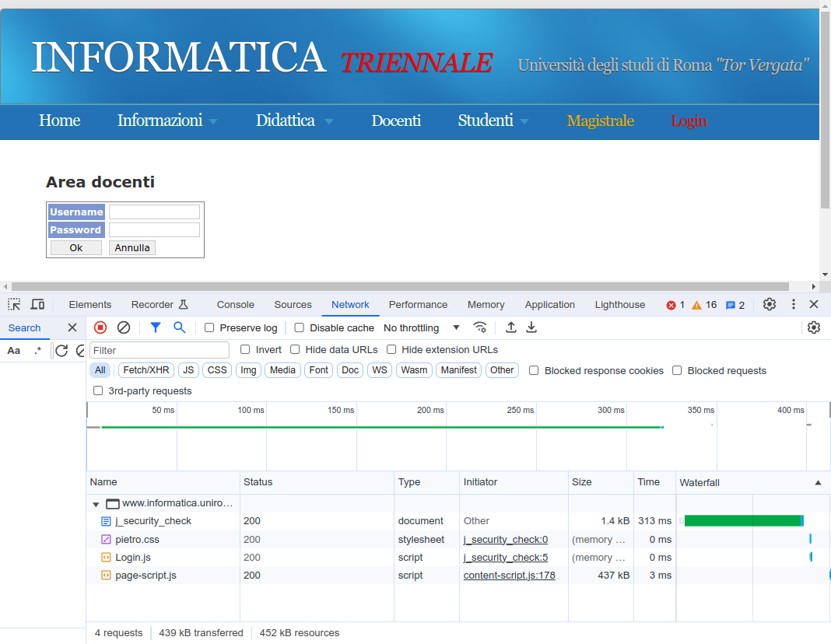Toggle the network filter funnel icon
The height and width of the screenshot is (644, 831).
(156, 327)
